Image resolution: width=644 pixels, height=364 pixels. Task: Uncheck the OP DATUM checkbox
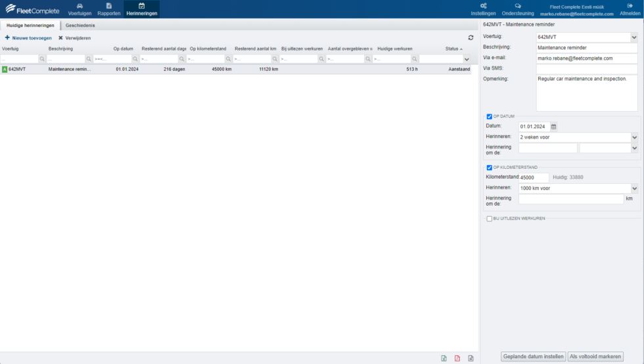[x=490, y=116]
